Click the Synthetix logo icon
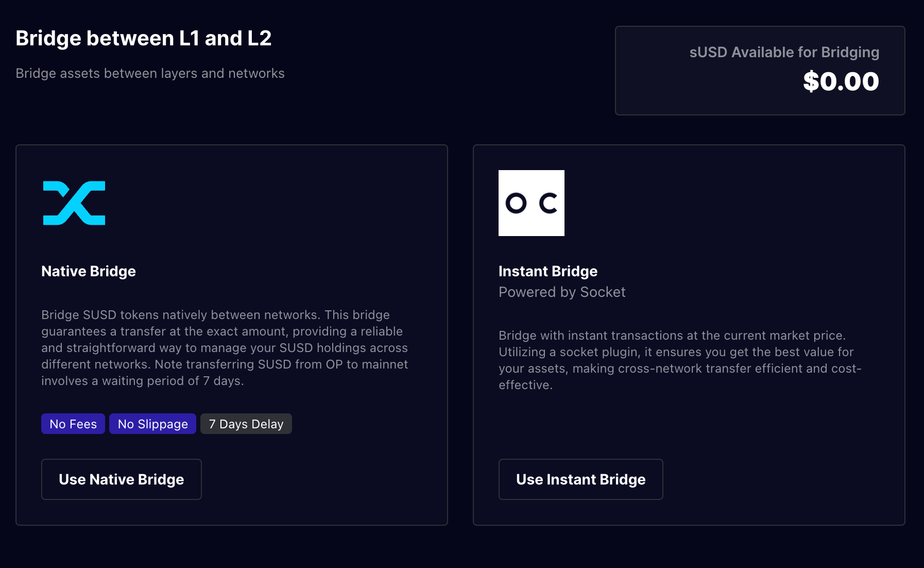Viewport: 924px width, 568px height. pyautogui.click(x=74, y=203)
